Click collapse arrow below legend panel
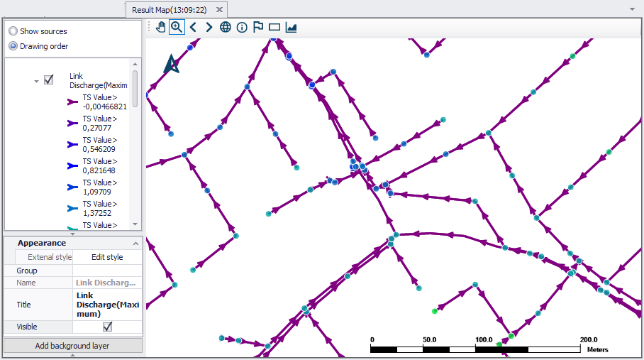644x360 pixels. (x=72, y=234)
